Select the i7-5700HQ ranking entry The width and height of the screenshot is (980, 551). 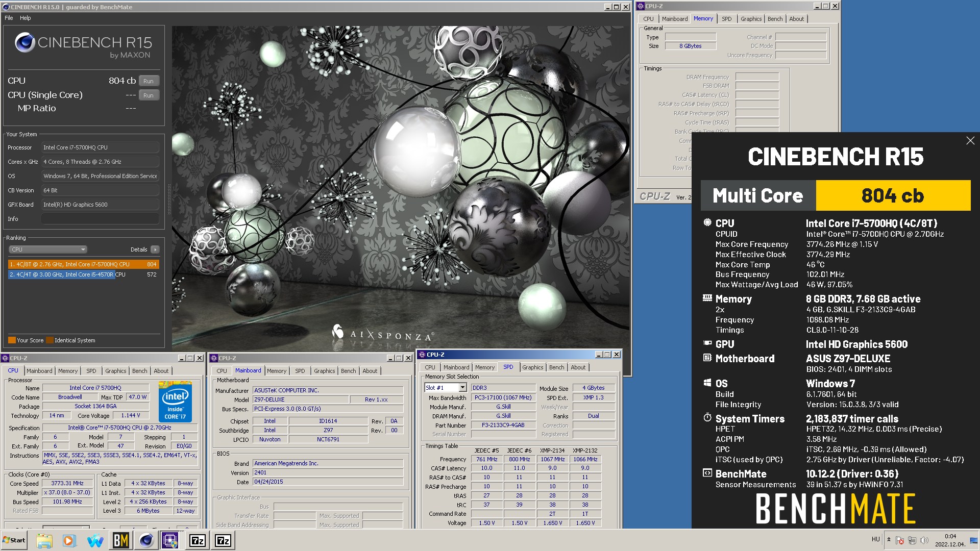point(84,264)
